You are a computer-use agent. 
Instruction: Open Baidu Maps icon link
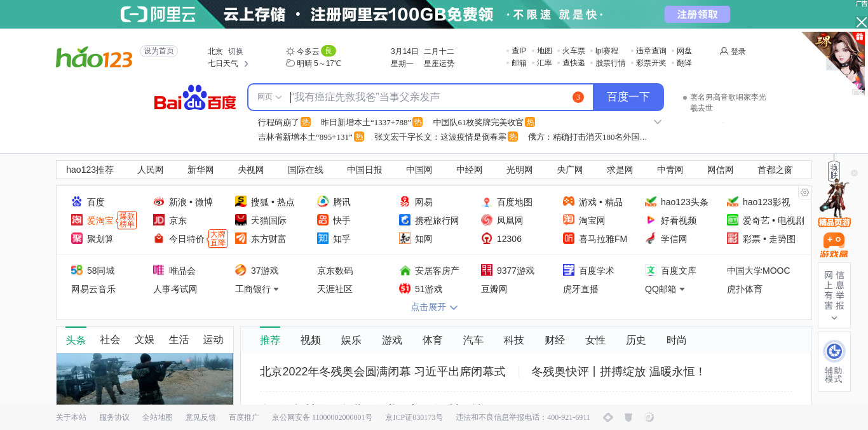[x=487, y=202]
